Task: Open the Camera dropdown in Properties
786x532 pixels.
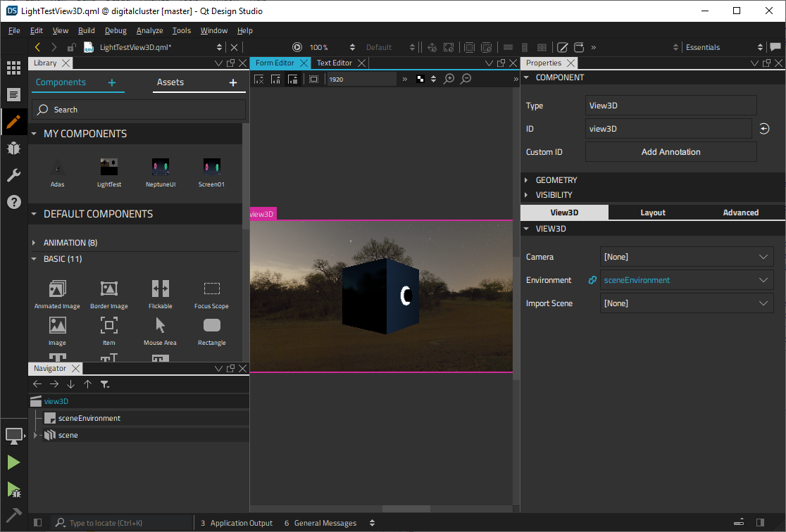Action: (687, 256)
